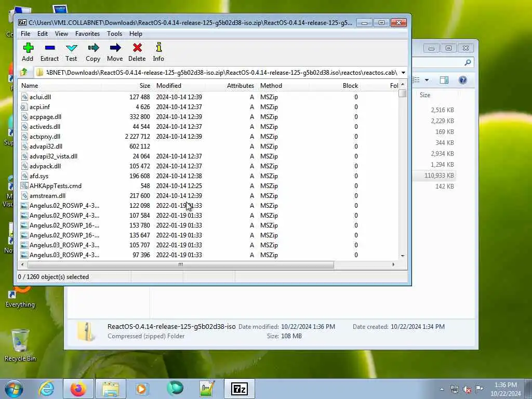Launch Internet Explorer from taskbar
Viewport: 532px width, 399px height.
[46, 389]
